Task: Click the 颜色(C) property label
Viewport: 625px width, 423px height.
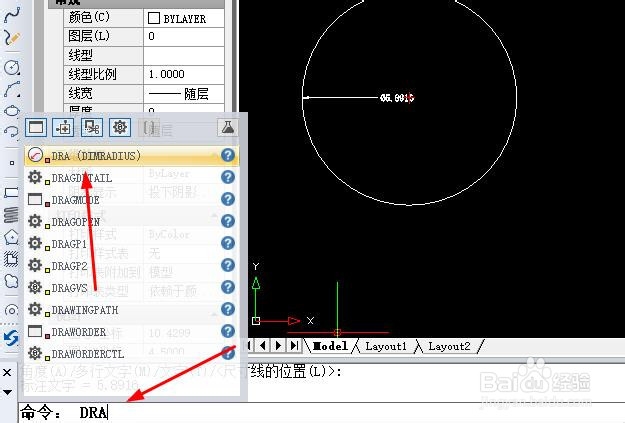Action: 89,18
